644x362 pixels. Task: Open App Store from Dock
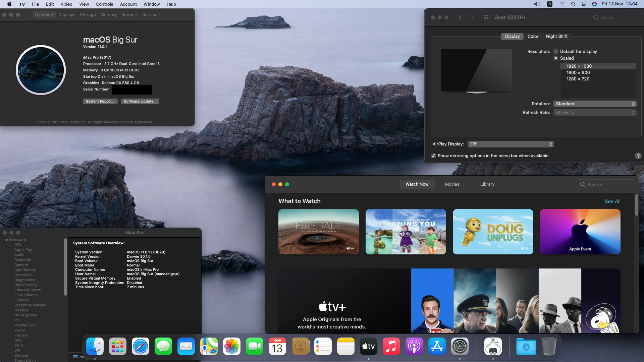point(437,346)
